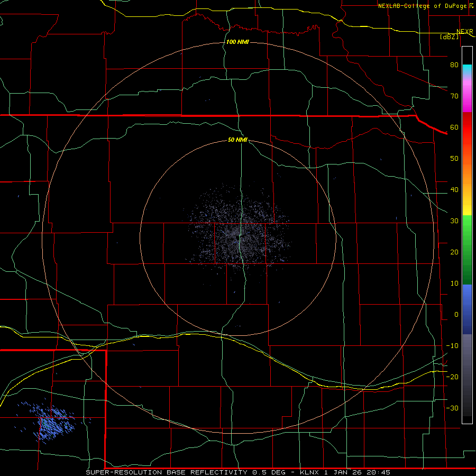This screenshot has width=476, height=476.
Task: Click the 30 value on the dBZ scale
Action: coord(454,221)
